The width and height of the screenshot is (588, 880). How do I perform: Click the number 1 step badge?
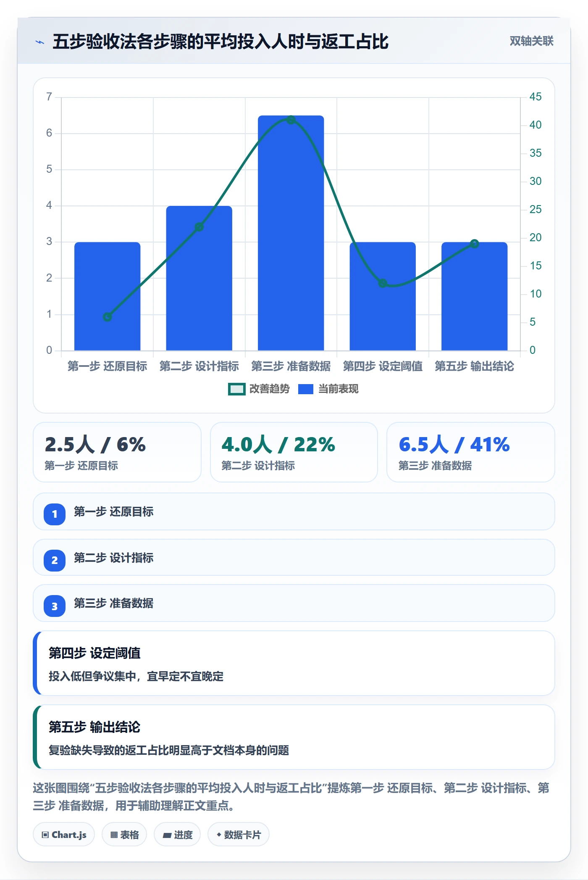(55, 514)
